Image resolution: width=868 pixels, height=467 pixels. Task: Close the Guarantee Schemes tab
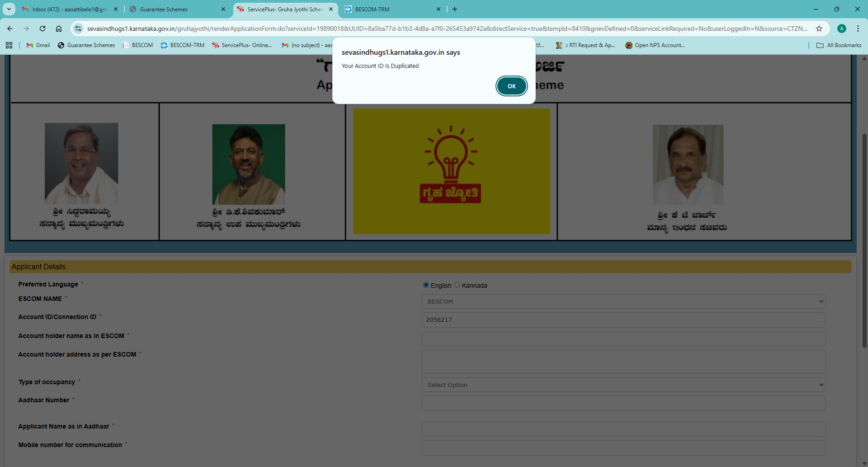[223, 9]
